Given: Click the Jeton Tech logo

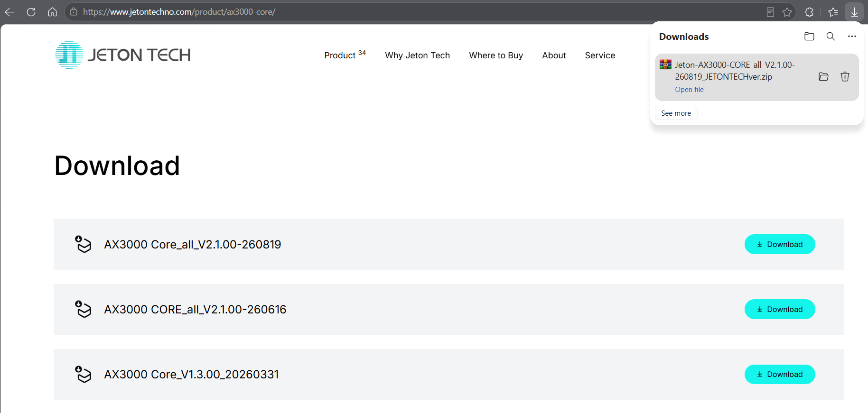Looking at the screenshot, I should point(123,55).
